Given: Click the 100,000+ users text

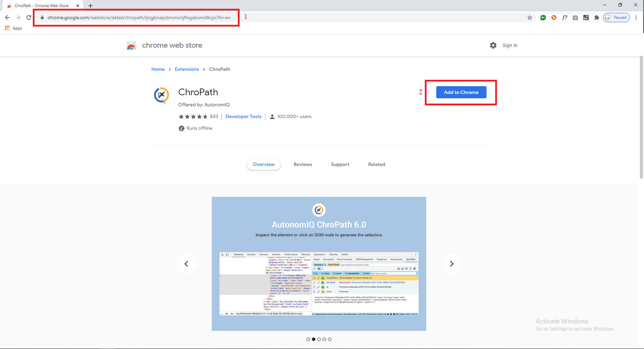Looking at the screenshot, I should point(294,116).
